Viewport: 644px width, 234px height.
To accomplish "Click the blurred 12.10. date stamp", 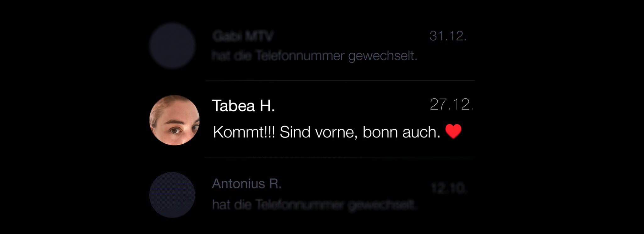I will [x=449, y=189].
